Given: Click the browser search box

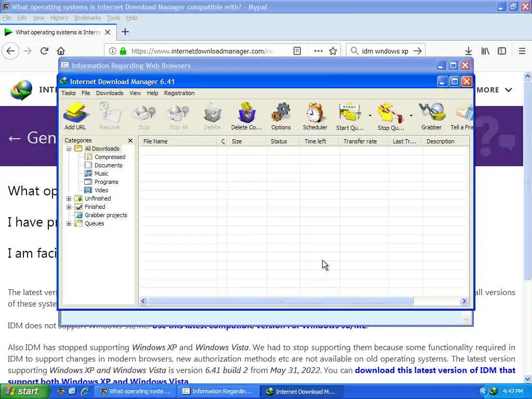Looking at the screenshot, I should click(x=385, y=51).
